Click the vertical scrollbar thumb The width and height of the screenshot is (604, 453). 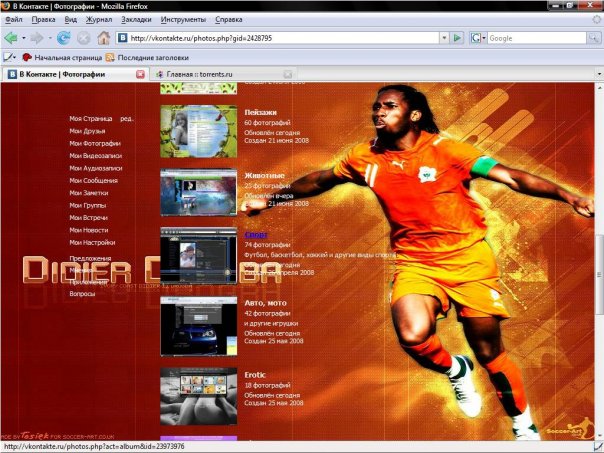click(599, 274)
